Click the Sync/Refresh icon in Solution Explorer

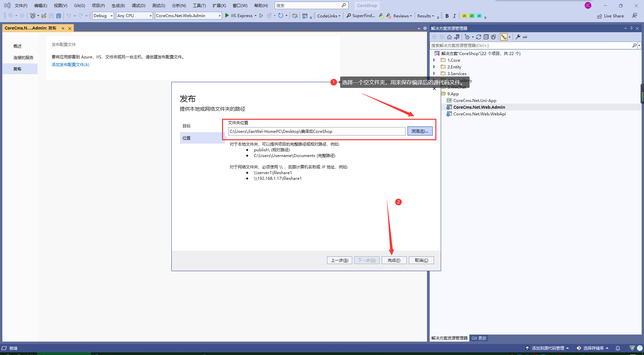click(x=479, y=37)
